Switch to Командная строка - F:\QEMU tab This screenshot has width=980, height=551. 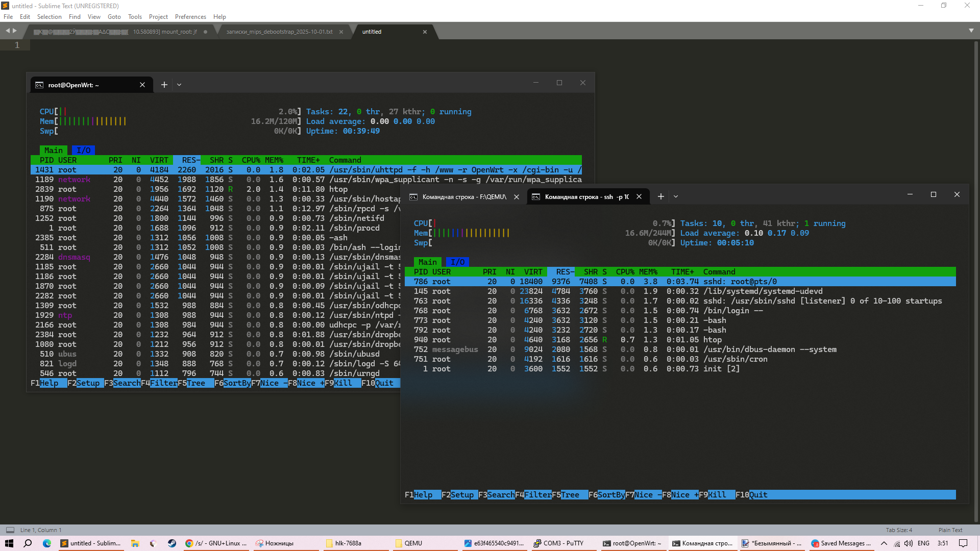point(463,197)
